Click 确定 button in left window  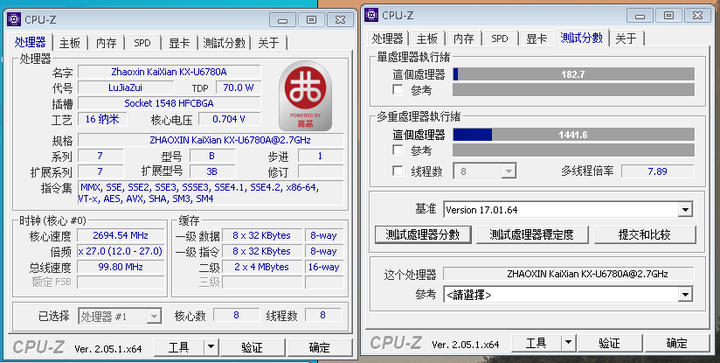click(320, 347)
